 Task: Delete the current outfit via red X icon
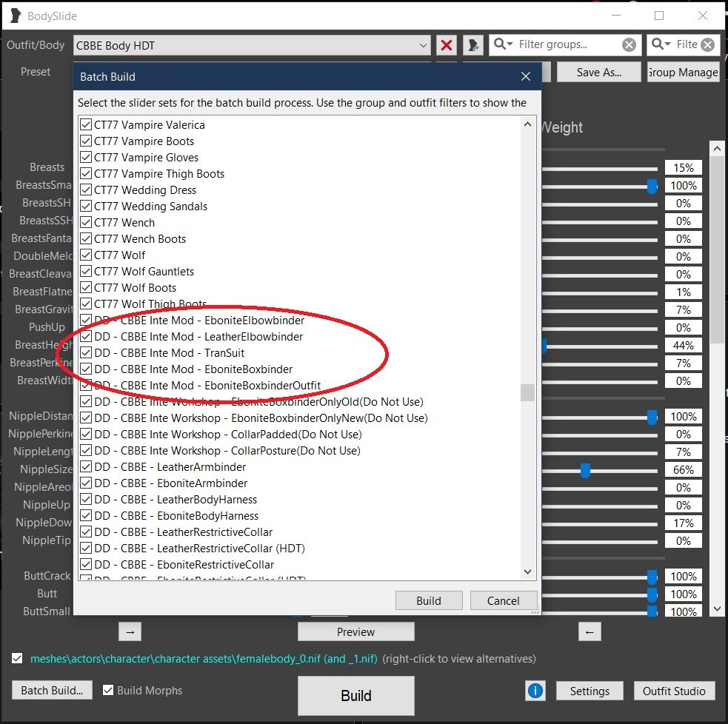[447, 45]
